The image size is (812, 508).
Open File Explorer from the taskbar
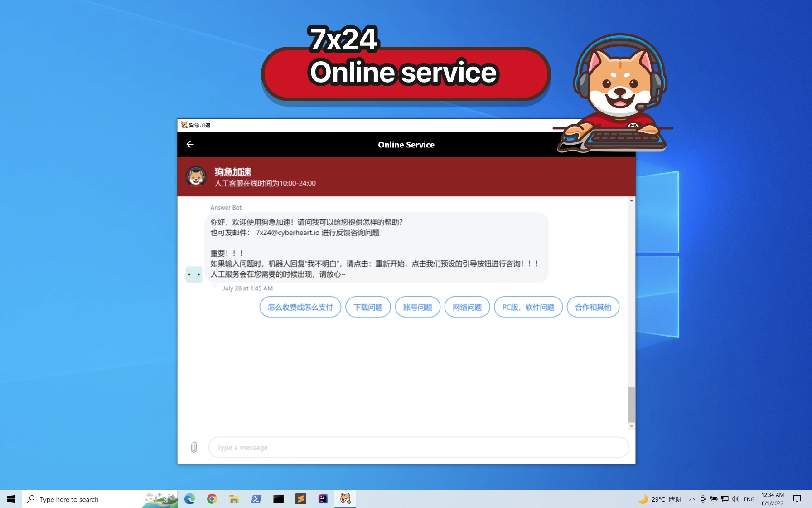[234, 499]
